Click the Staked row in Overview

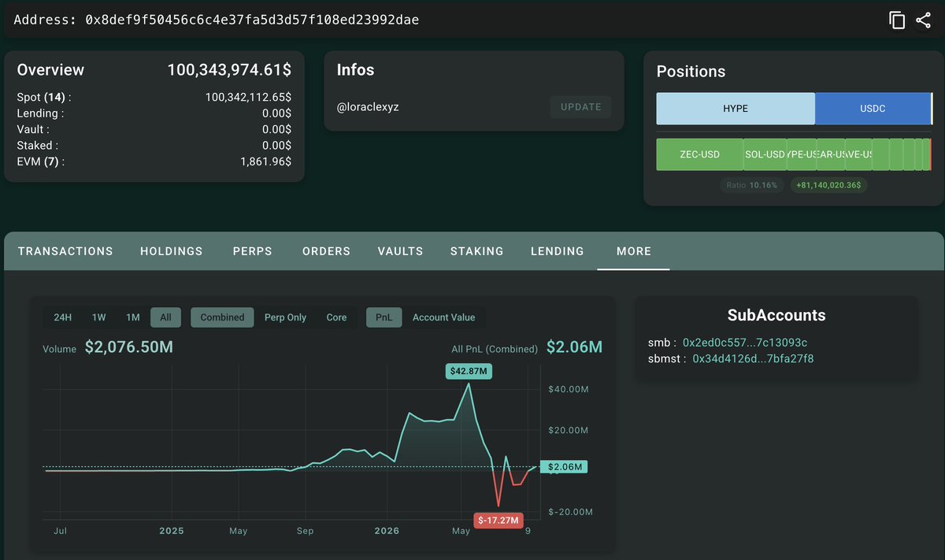point(154,146)
